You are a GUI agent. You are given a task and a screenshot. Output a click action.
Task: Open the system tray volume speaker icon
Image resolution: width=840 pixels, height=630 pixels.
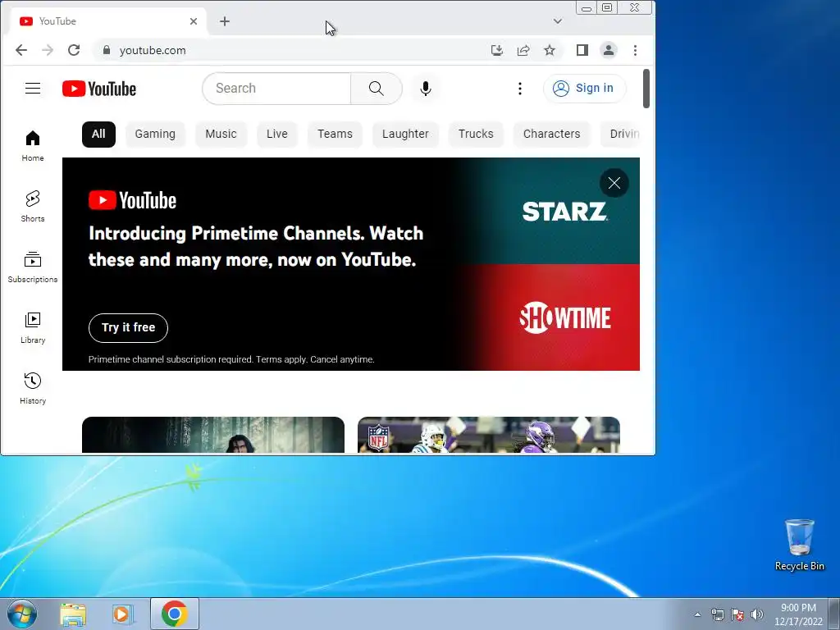coord(757,614)
